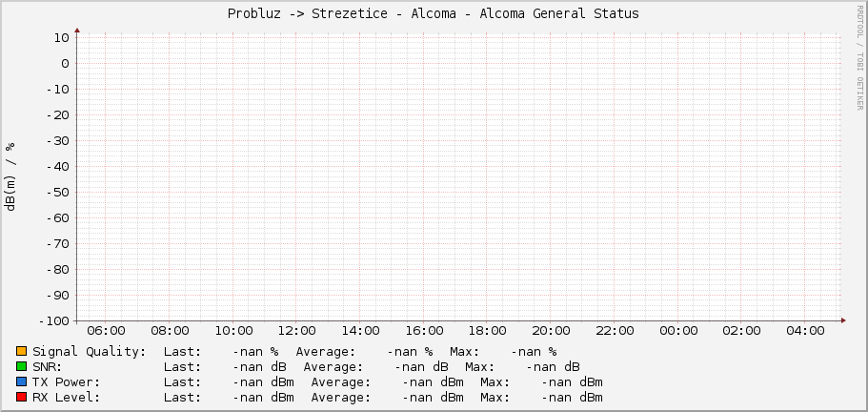The image size is (868, 412).
Task: Click the 14:00 time axis label
Action: click(x=360, y=331)
